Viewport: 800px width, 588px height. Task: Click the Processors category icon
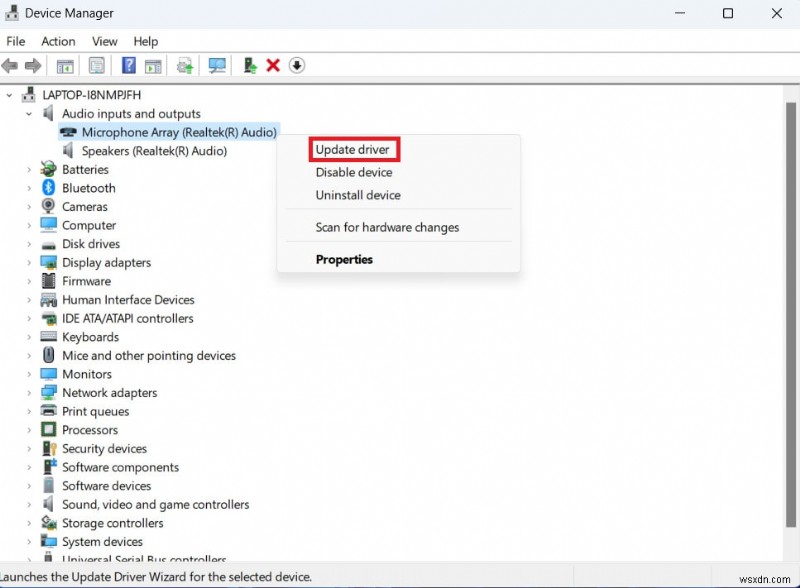[48, 429]
